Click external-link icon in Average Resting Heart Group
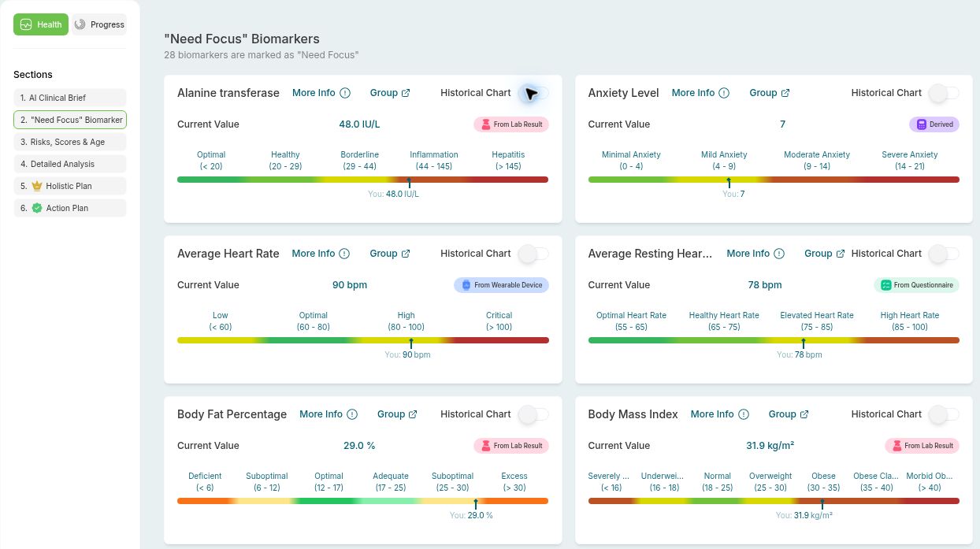The width and height of the screenshot is (980, 549). (841, 254)
